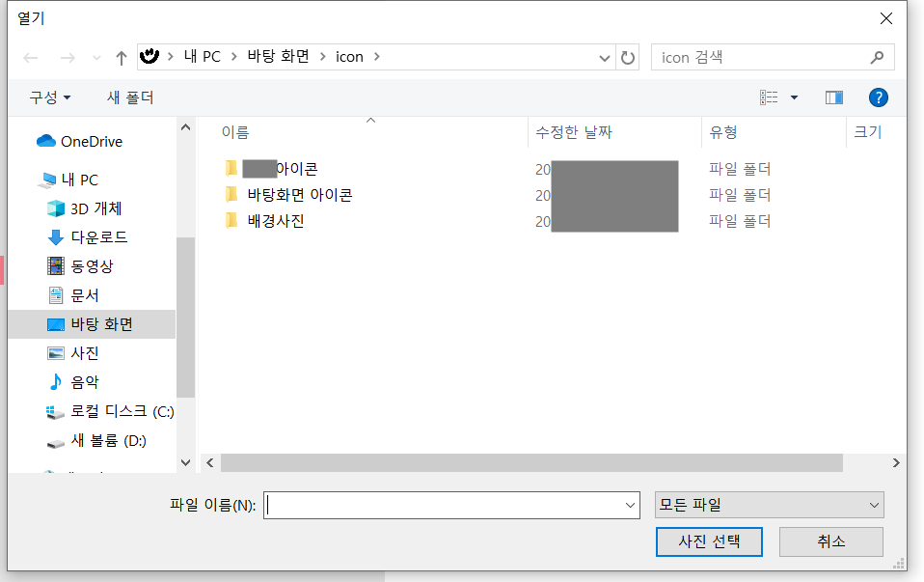Click folder icon of 배경사진

click(x=231, y=220)
